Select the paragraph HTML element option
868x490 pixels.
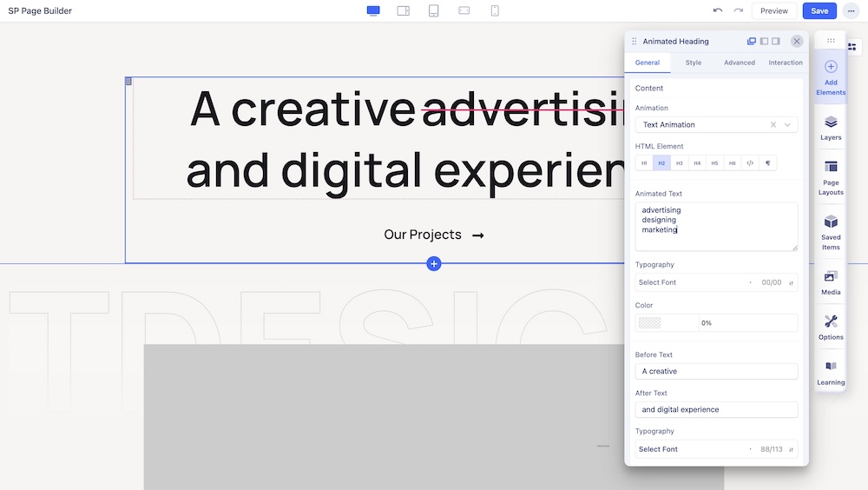(x=767, y=163)
